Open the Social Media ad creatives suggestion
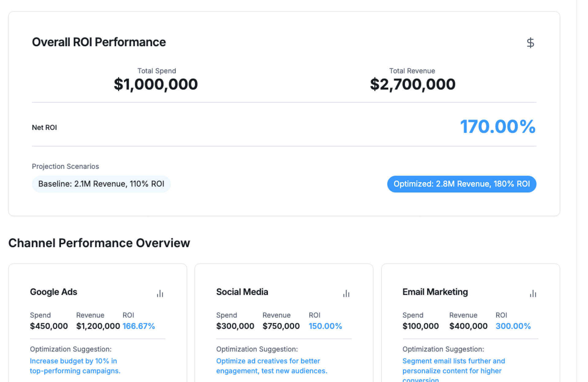Screen dimensions: 588x382 point(271,366)
